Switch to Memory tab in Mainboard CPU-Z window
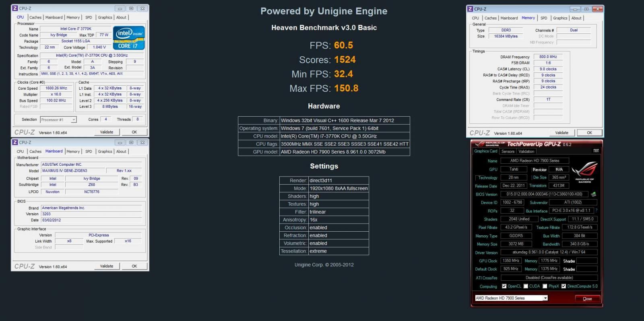Image resolution: width=644 pixels, height=321 pixels. [x=73, y=152]
